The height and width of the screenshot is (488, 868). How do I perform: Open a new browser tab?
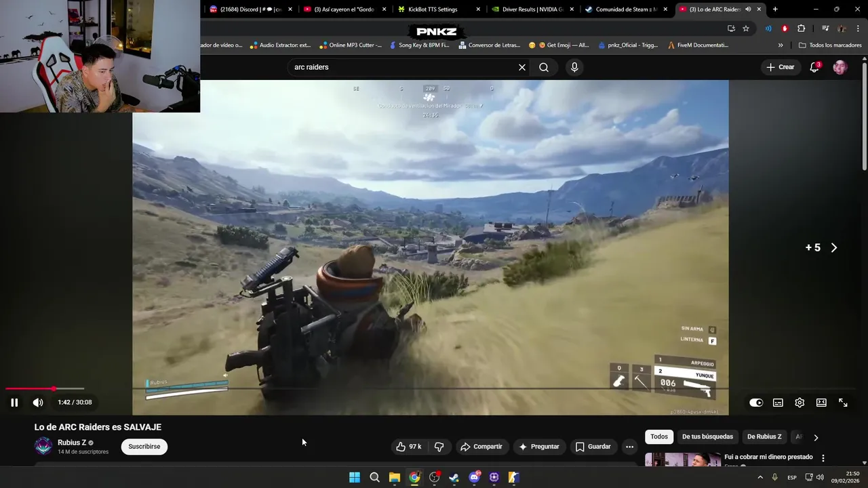coord(775,9)
